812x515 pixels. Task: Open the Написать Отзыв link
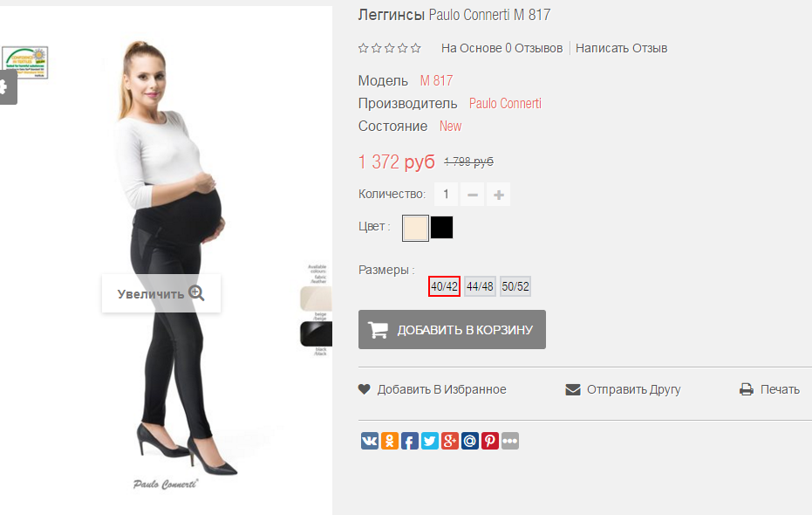tap(621, 48)
